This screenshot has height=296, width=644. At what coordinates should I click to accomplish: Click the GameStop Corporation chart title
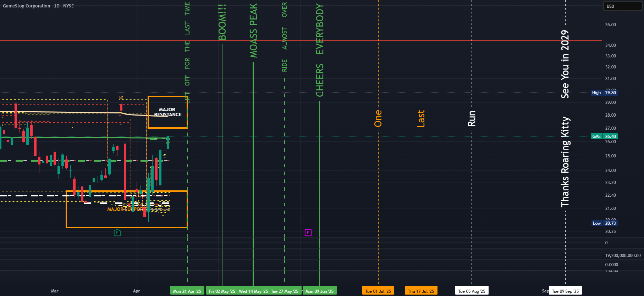click(x=38, y=6)
